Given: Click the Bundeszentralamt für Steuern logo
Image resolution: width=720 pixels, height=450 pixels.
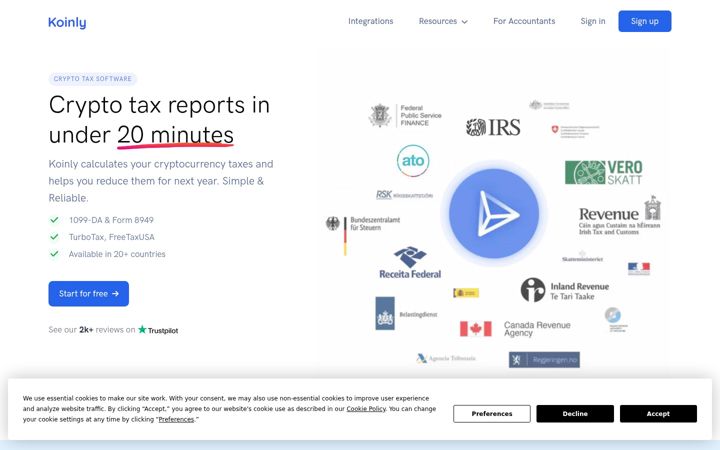Looking at the screenshot, I should tap(363, 235).
